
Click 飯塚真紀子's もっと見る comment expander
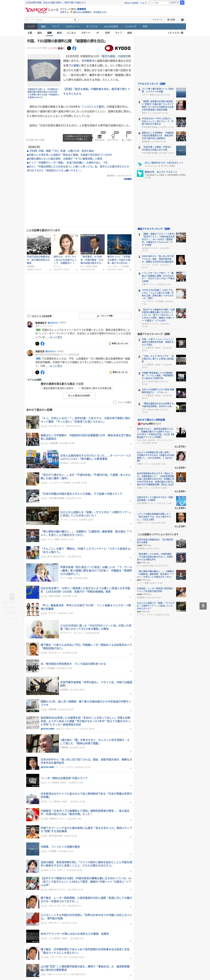(x=56, y=337)
